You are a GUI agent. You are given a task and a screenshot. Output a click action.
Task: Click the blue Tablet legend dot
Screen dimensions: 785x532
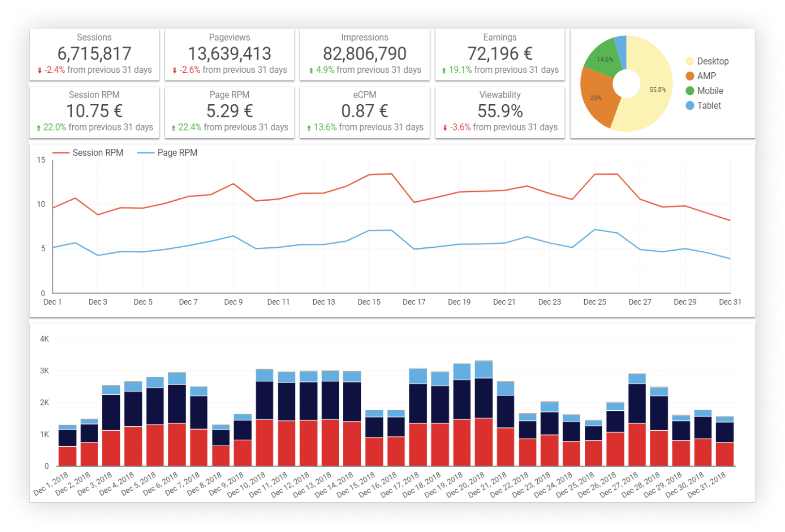coord(689,106)
